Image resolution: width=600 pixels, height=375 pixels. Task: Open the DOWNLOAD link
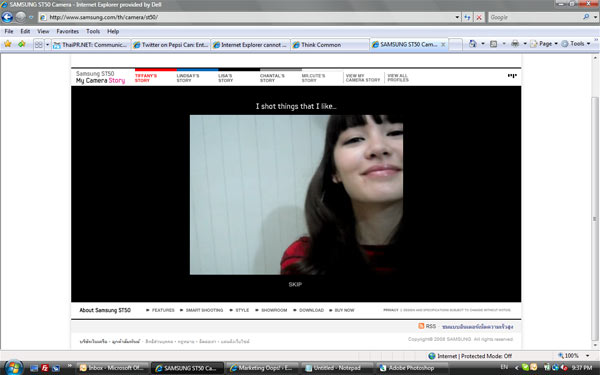pyautogui.click(x=311, y=310)
